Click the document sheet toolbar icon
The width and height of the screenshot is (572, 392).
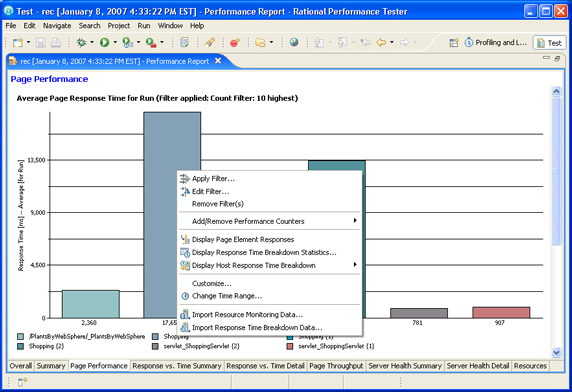185,43
